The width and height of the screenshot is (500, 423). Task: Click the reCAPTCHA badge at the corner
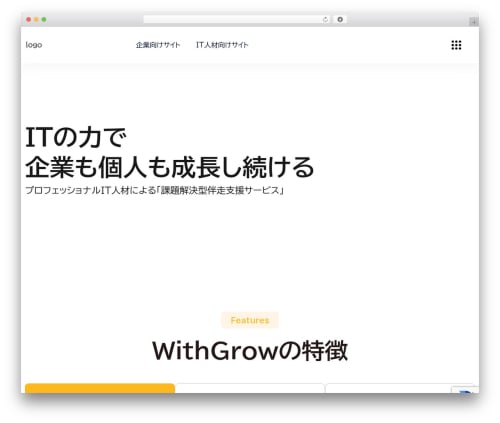465,390
